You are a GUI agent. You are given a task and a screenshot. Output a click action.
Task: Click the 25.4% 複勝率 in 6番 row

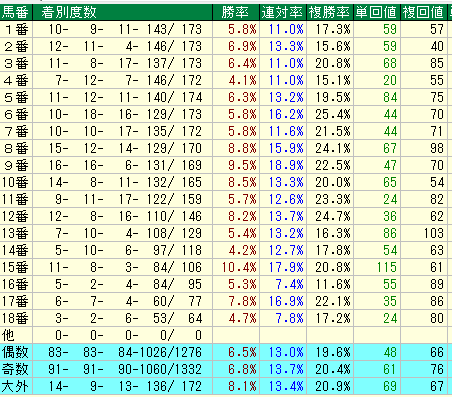[333, 114]
